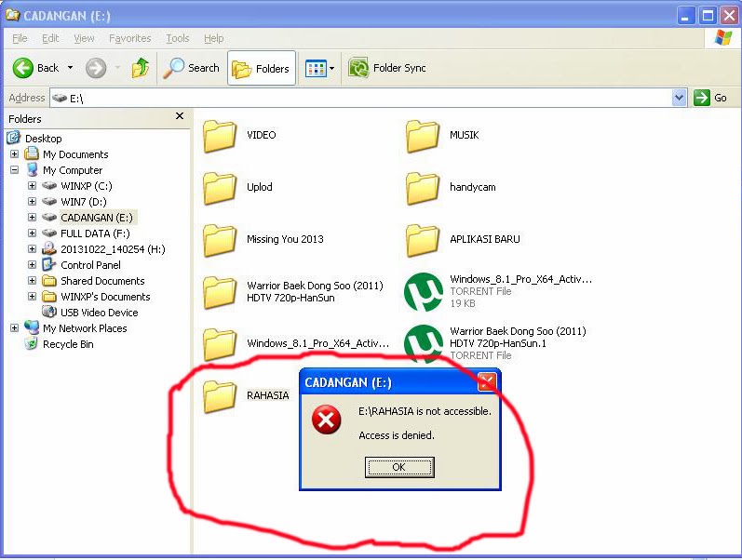Click the green Back arrow icon
Viewport: 742px width, 560px height.
22,68
